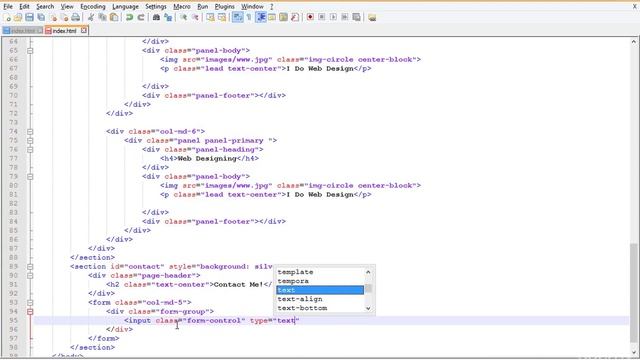
Task: Collapse the page-header fold on line 90
Action: click(x=30, y=276)
